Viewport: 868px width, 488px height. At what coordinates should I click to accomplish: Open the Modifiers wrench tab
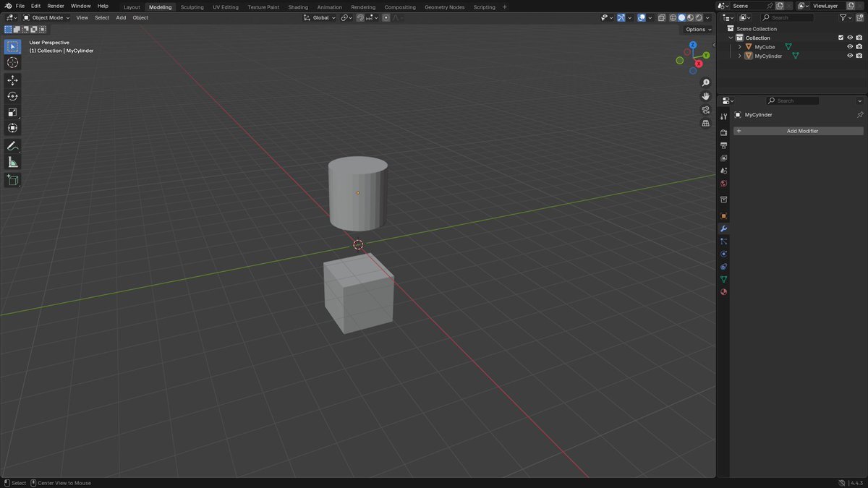723,228
